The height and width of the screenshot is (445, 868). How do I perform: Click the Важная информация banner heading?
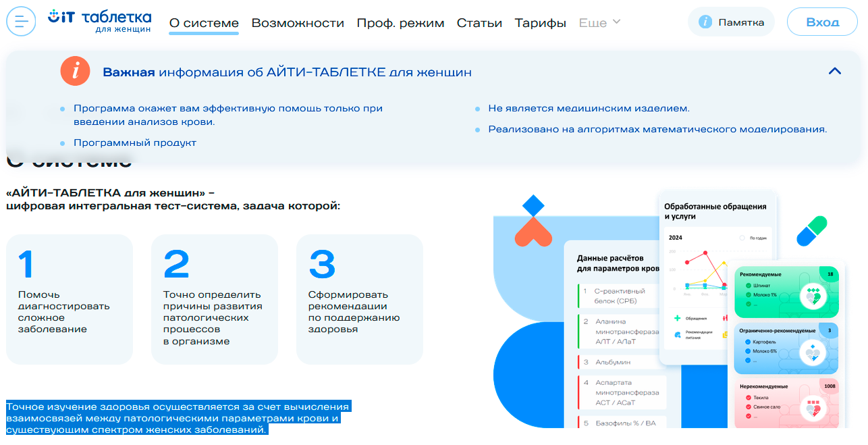click(287, 72)
